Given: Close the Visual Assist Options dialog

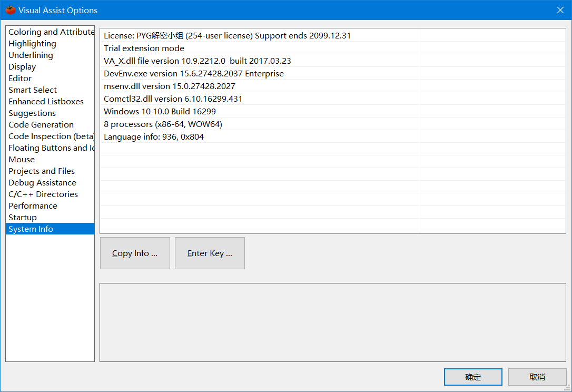Looking at the screenshot, I should click(x=560, y=10).
